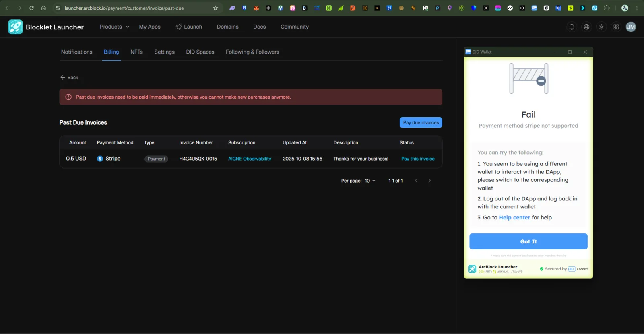Go to the next page of invoices
Viewport: 644px width, 334px height.
(429, 181)
